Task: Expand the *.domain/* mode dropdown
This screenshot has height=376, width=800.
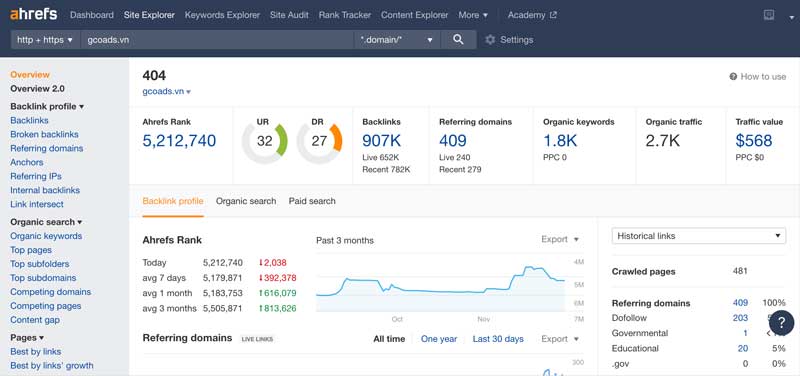Action: click(x=396, y=39)
